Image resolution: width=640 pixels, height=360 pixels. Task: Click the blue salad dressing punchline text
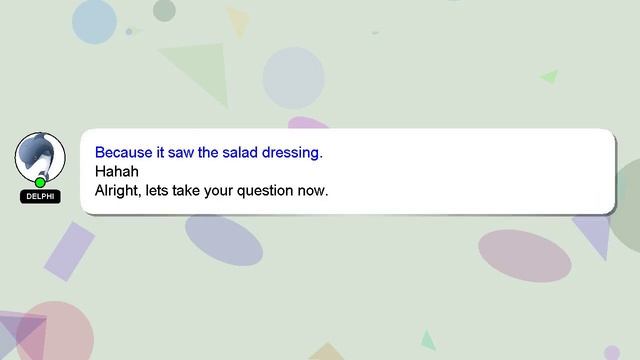209,152
